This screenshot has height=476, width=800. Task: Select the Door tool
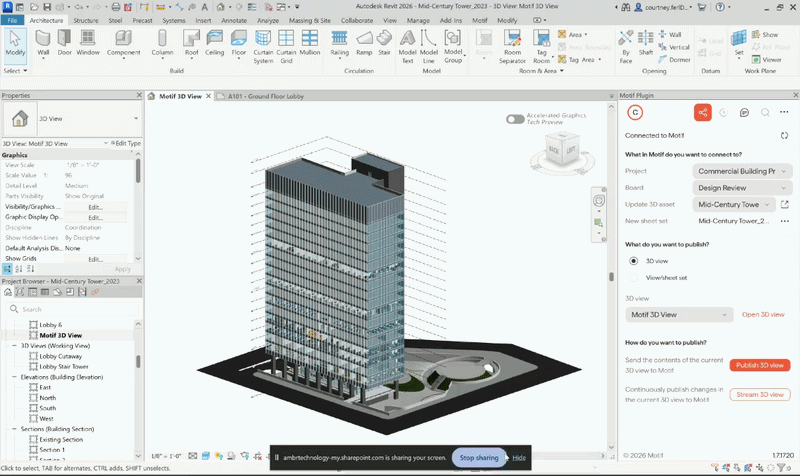tap(64, 43)
